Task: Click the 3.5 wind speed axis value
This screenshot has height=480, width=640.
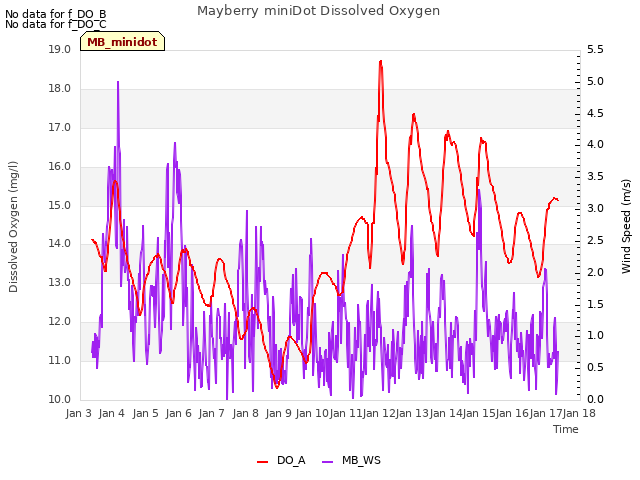Action: pos(595,176)
